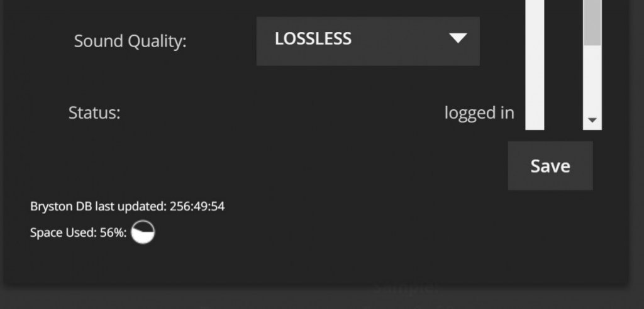The width and height of the screenshot is (644, 309).
Task: Click the 56% space used value
Action: pos(112,232)
